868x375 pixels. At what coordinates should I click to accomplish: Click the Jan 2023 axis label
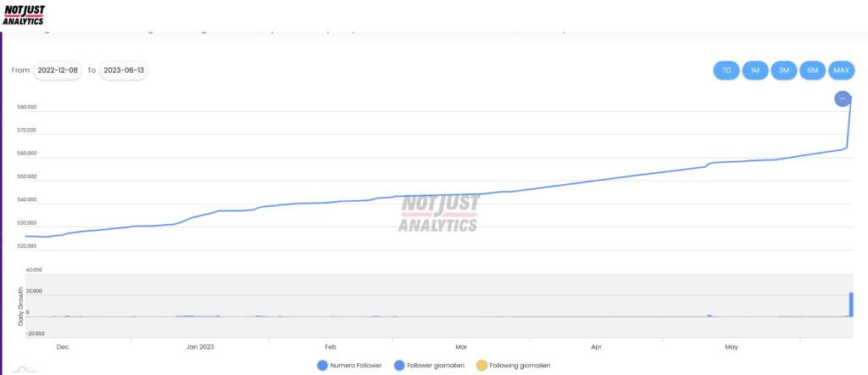click(x=200, y=346)
